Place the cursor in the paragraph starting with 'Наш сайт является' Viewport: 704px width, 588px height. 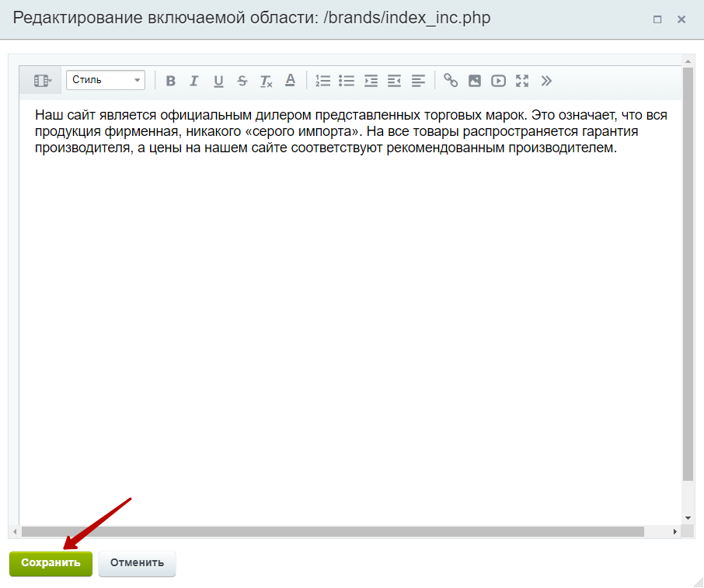[351, 131]
